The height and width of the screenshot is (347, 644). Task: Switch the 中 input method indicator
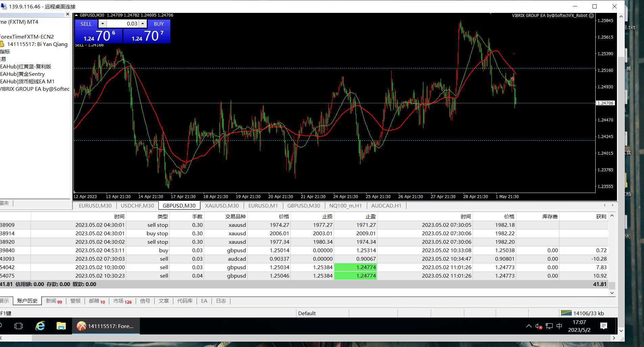(559, 326)
